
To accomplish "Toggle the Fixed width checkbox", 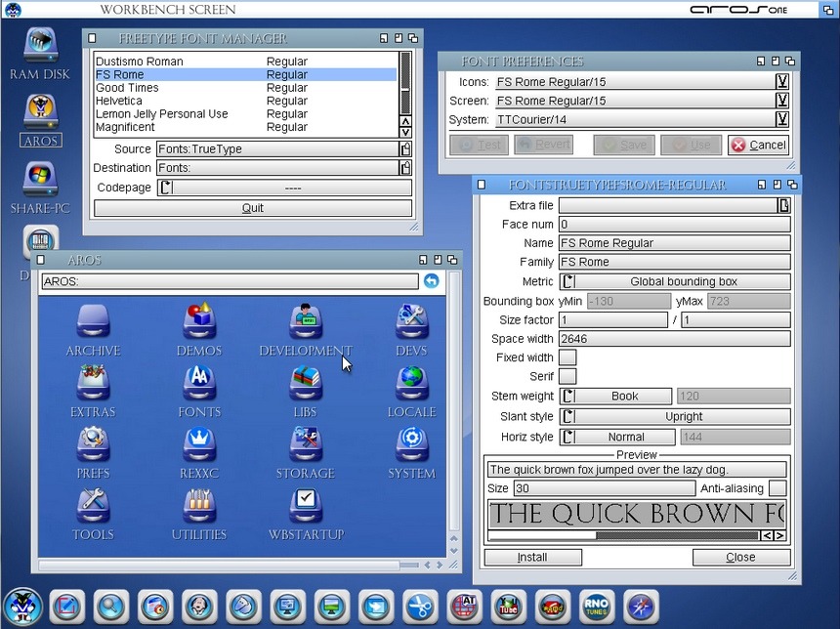I will point(567,357).
